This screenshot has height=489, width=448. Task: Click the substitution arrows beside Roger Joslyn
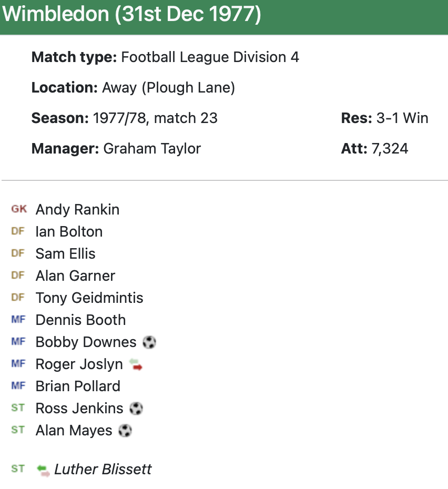click(136, 364)
